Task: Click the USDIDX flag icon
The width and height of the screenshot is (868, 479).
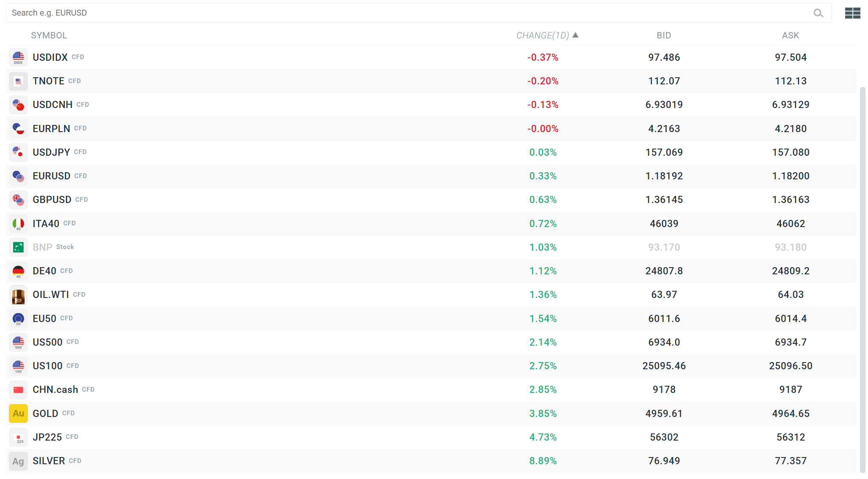Action: 18,57
